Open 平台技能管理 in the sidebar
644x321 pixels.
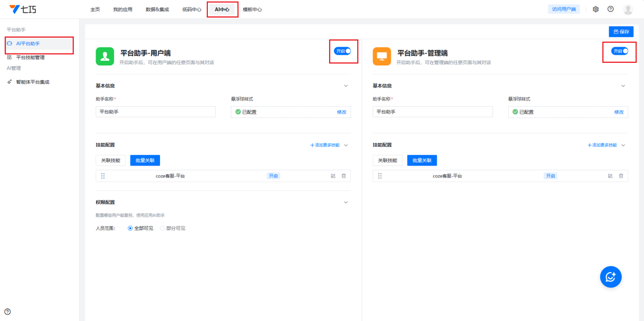point(30,57)
